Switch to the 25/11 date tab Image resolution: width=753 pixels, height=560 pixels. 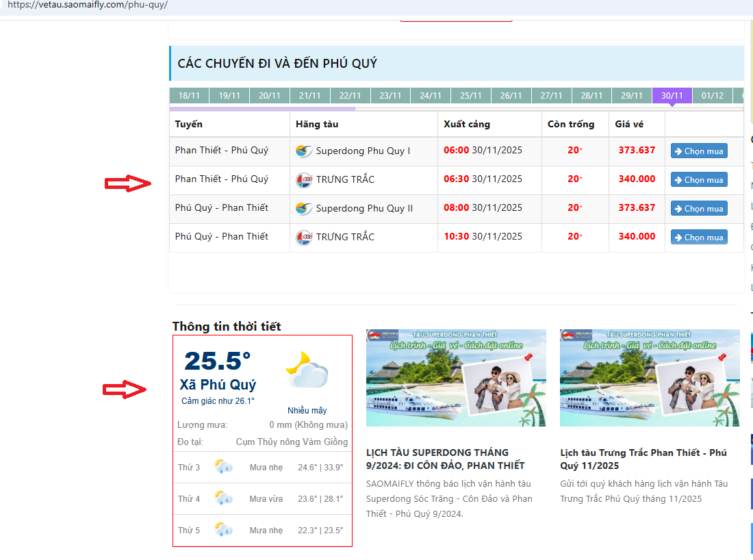(470, 96)
